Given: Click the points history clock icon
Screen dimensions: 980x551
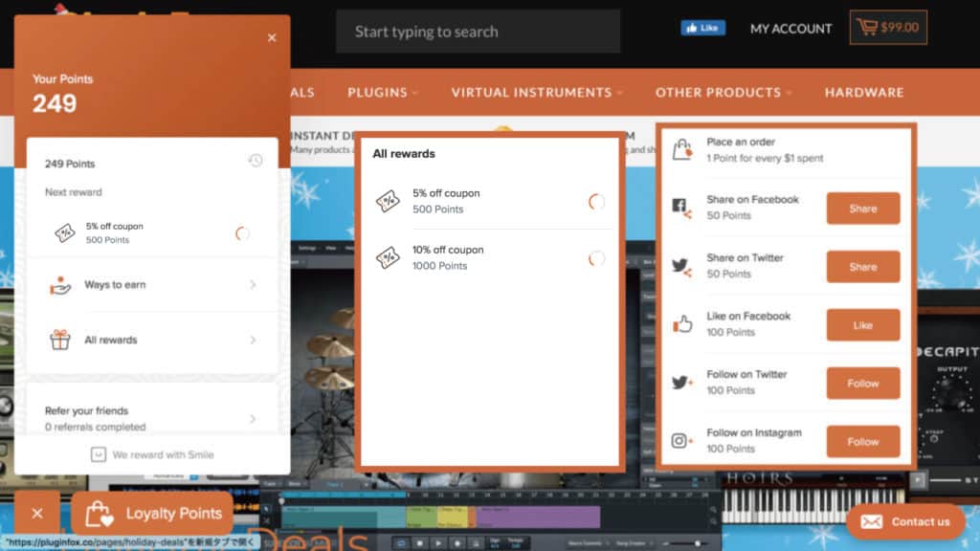Looking at the screenshot, I should click(x=255, y=162).
